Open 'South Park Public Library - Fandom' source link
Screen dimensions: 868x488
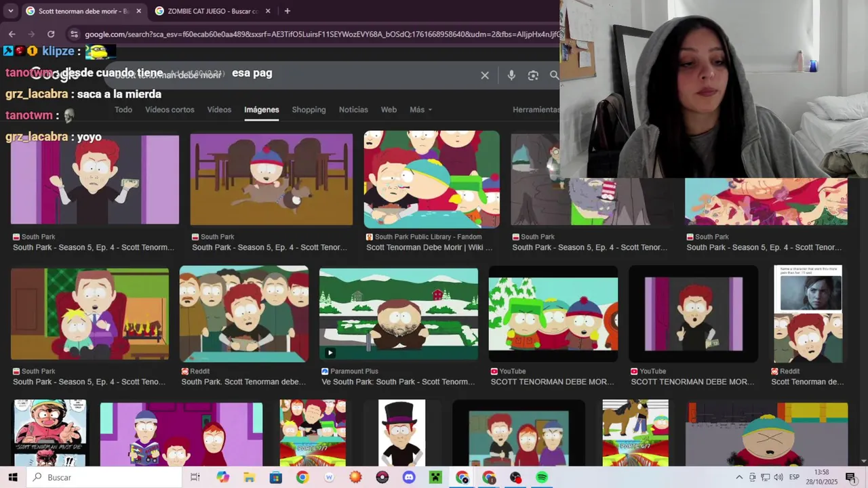pos(428,237)
